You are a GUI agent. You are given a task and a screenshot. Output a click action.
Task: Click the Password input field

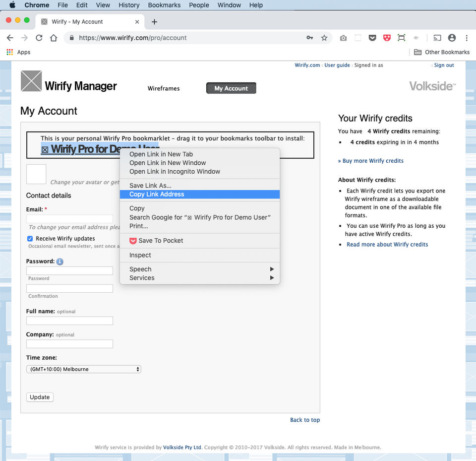69,270
